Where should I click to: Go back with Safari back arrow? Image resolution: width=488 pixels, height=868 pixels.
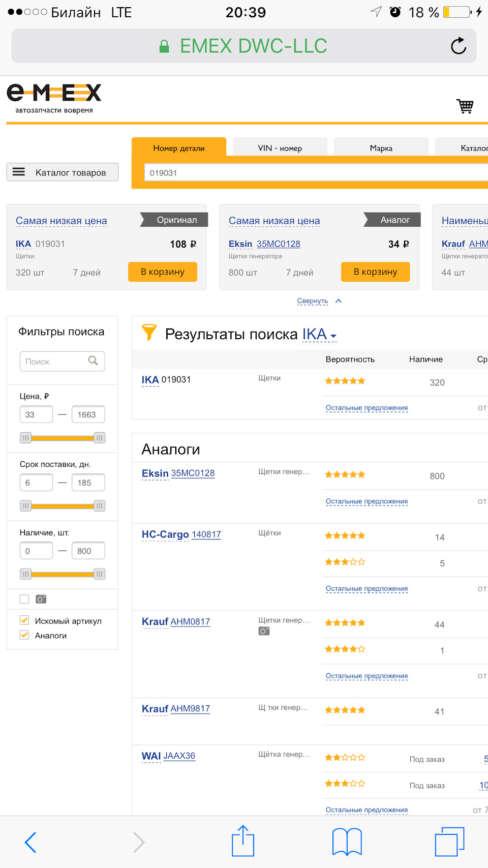[30, 842]
